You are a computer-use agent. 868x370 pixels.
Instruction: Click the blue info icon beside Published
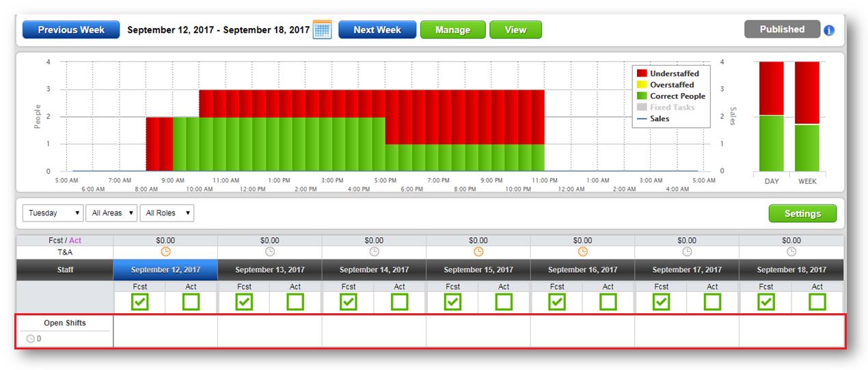[828, 30]
